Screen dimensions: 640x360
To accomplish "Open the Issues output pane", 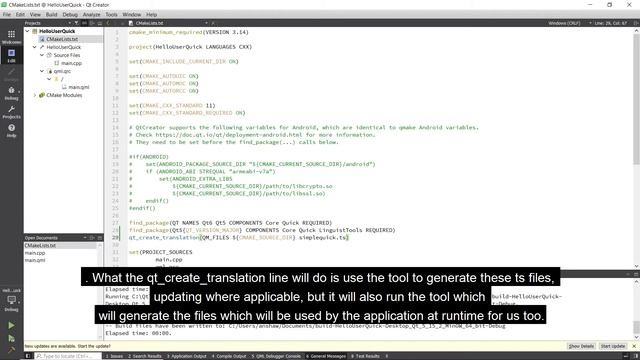I will (x=114, y=356).
